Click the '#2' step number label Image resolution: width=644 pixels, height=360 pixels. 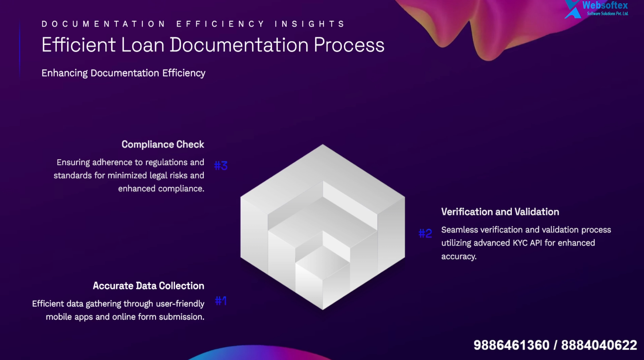425,233
